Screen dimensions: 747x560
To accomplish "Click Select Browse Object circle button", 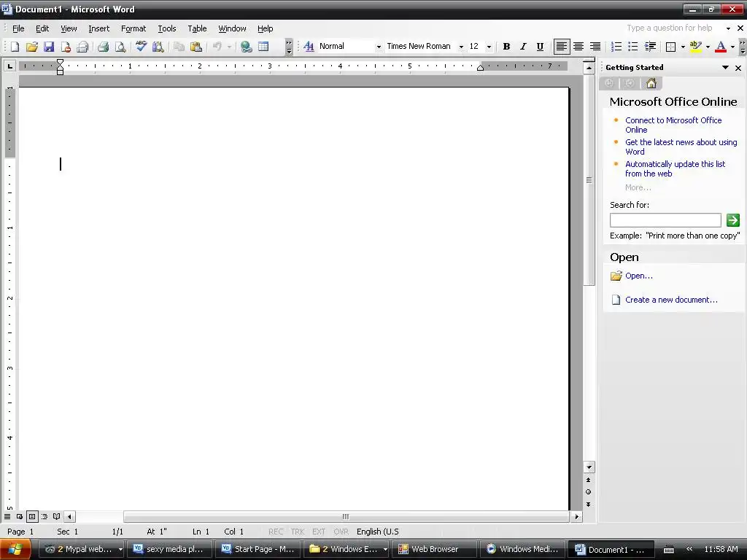I will pyautogui.click(x=589, y=492).
